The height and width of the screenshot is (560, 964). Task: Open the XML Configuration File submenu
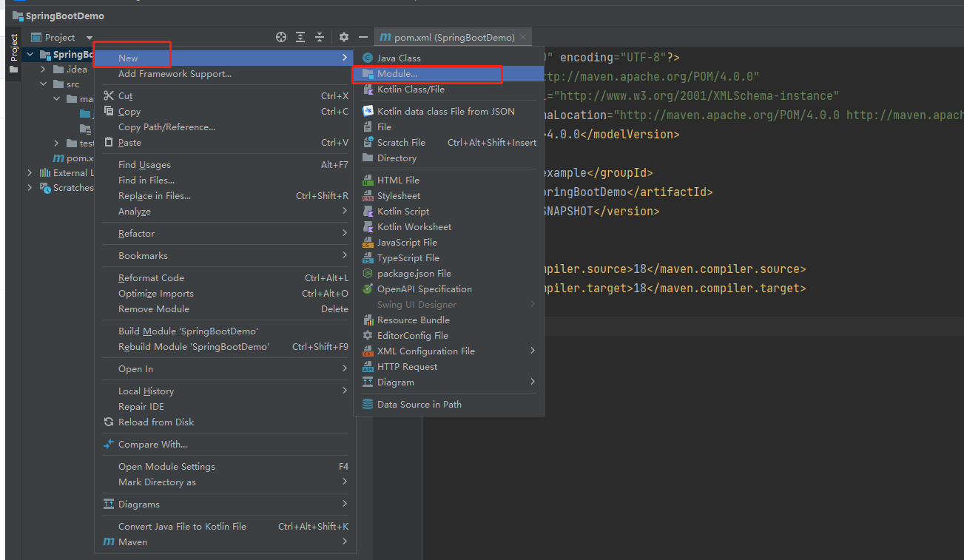[425, 351]
